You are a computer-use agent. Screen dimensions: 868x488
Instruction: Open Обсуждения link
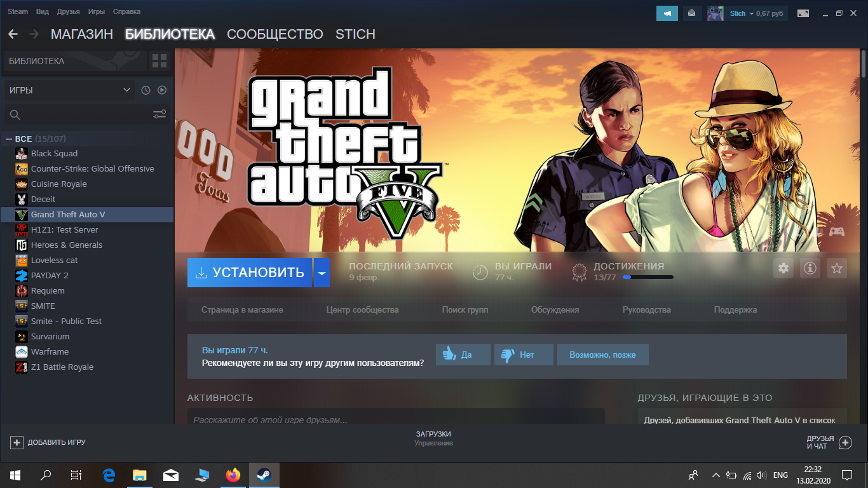555,310
